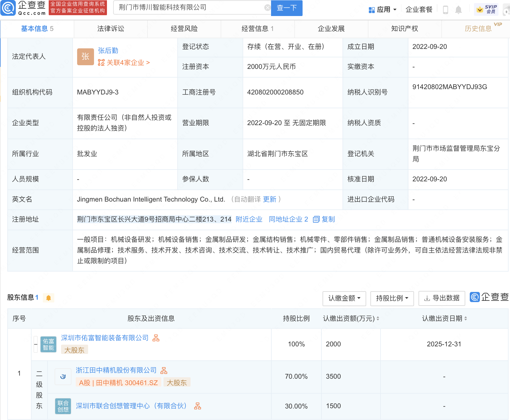Click 大股东 tag under 深圳市佑富智能装备
The width and height of the screenshot is (510, 420).
74,350
